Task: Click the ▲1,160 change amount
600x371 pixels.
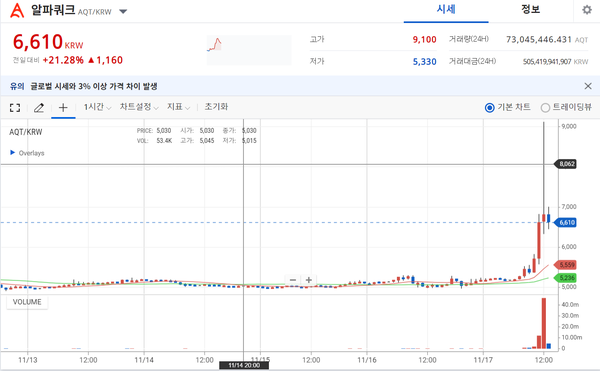Action: pyautogui.click(x=105, y=60)
